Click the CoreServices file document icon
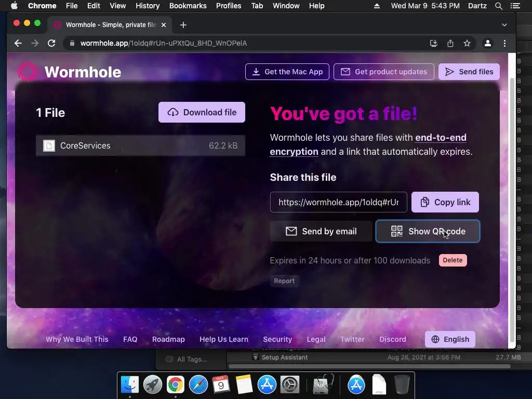 pyautogui.click(x=49, y=145)
